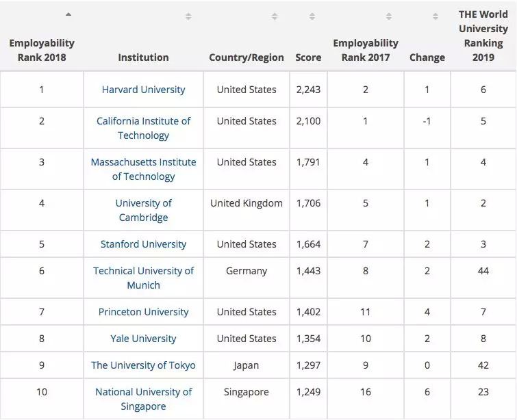Open California Institute of Technology link

pos(143,128)
